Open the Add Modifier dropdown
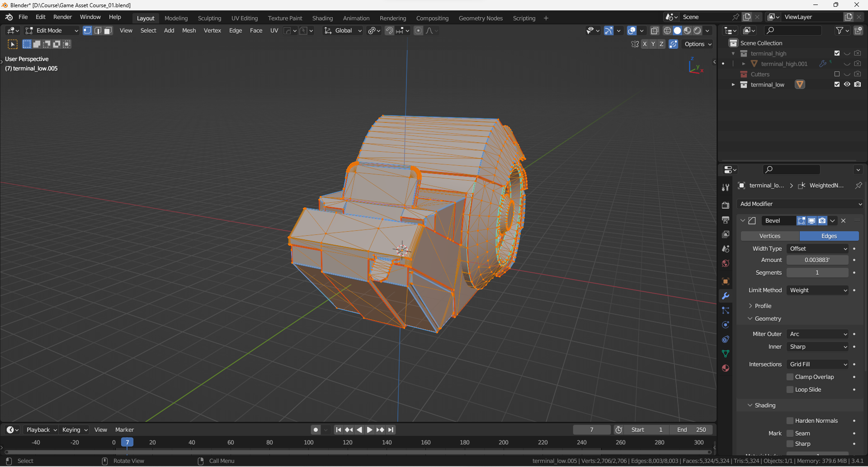This screenshot has width=868, height=467. click(x=800, y=204)
